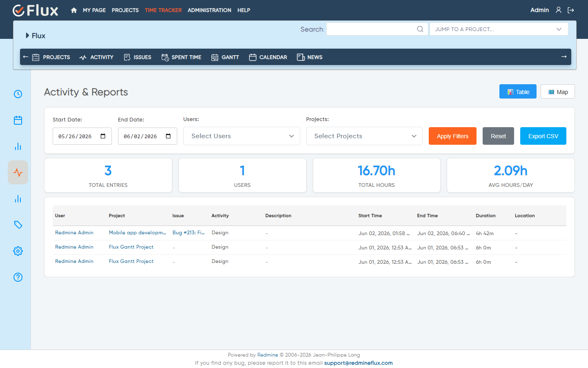Click Admin username in header
This screenshot has width=588, height=368.
tap(539, 10)
